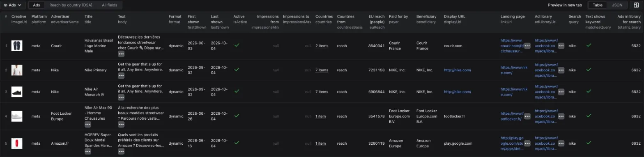
Task: Open the Ads view dropdown with eye icon
Action: [13, 5]
